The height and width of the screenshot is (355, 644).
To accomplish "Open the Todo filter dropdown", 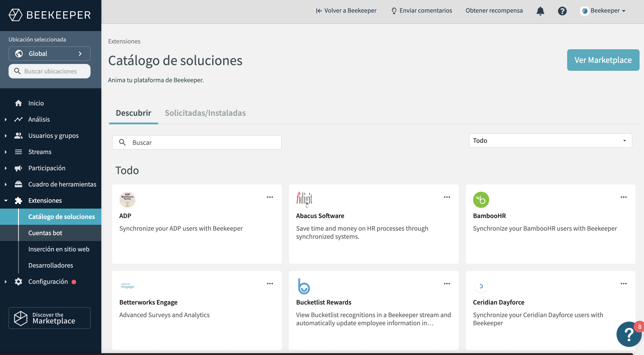I will click(x=550, y=141).
